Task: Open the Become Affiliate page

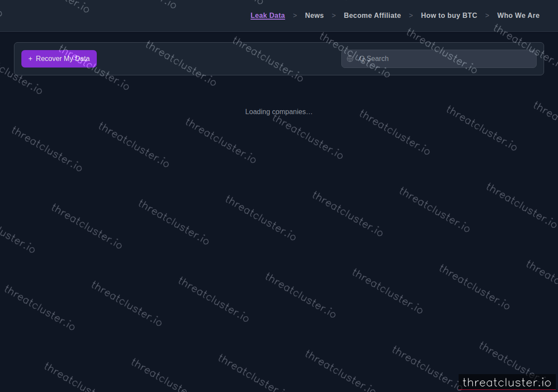Action: [x=372, y=16]
